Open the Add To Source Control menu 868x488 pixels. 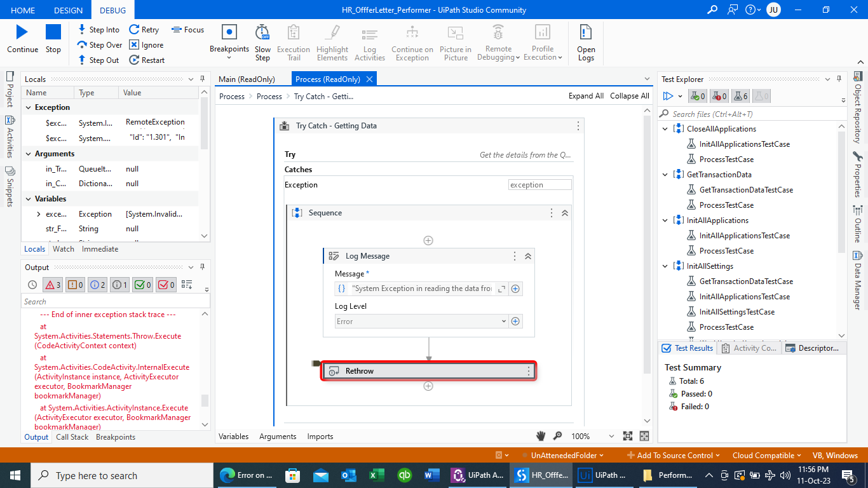(673, 456)
